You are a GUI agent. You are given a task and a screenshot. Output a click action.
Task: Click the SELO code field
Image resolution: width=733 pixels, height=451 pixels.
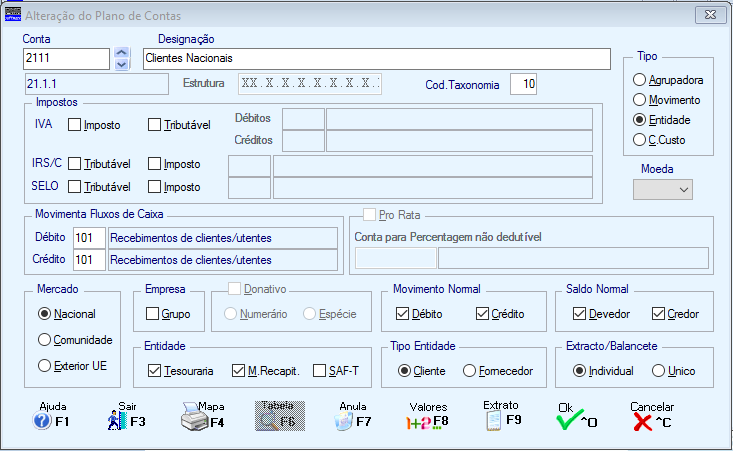pos(249,188)
